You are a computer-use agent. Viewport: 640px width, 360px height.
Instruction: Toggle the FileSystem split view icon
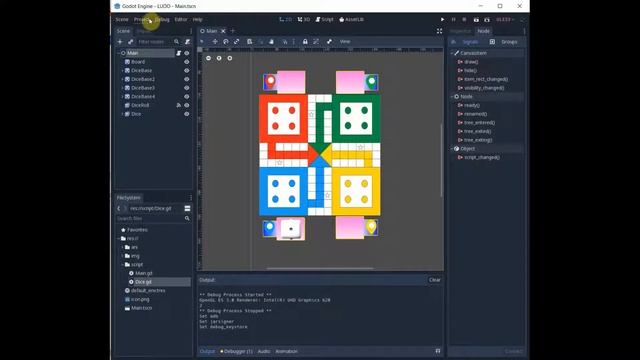187,208
